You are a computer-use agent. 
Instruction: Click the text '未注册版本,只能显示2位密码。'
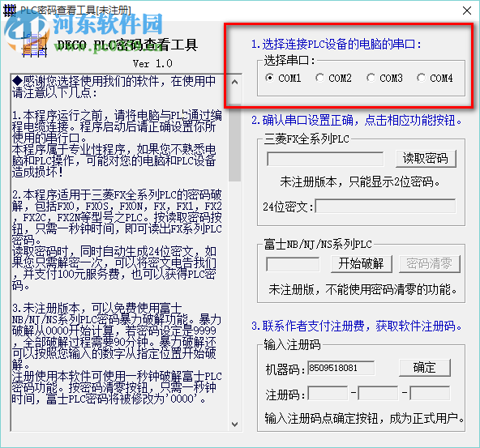pyautogui.click(x=360, y=182)
